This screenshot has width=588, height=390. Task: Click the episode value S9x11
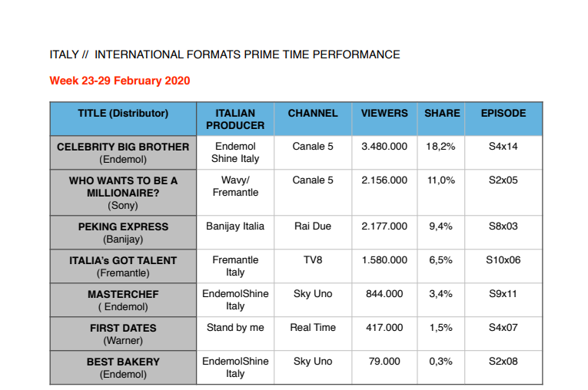coord(503,294)
